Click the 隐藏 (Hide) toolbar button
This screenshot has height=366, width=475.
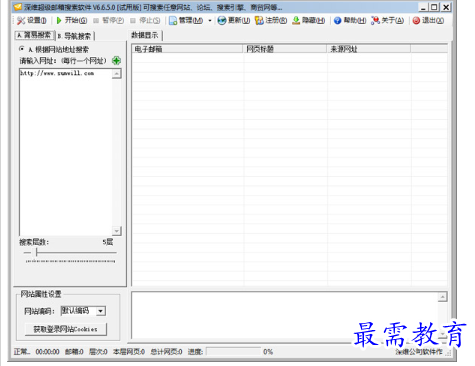click(x=308, y=21)
